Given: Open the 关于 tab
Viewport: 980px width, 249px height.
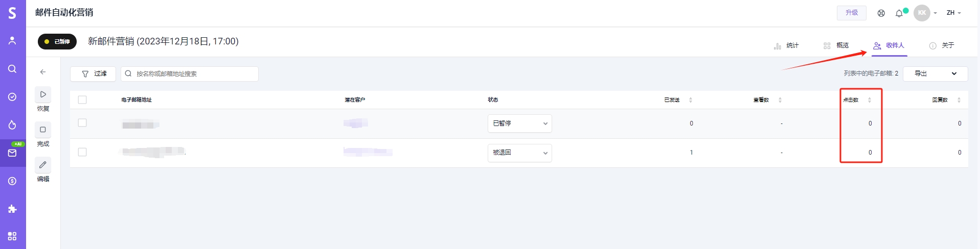Looking at the screenshot, I should [x=942, y=45].
